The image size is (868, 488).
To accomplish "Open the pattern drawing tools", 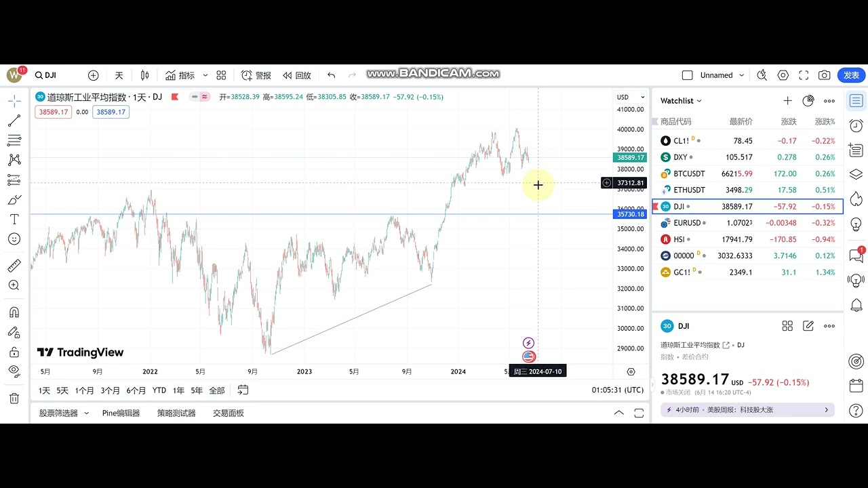I will tap(14, 160).
